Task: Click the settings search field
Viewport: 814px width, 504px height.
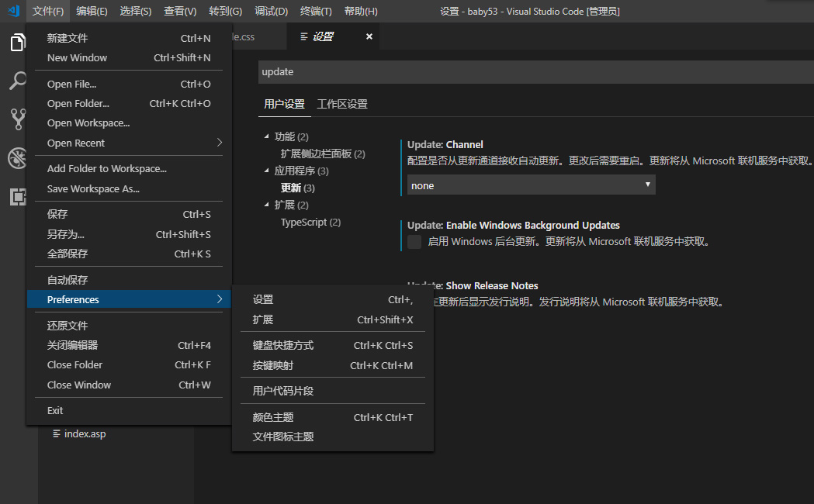Action: pos(535,71)
